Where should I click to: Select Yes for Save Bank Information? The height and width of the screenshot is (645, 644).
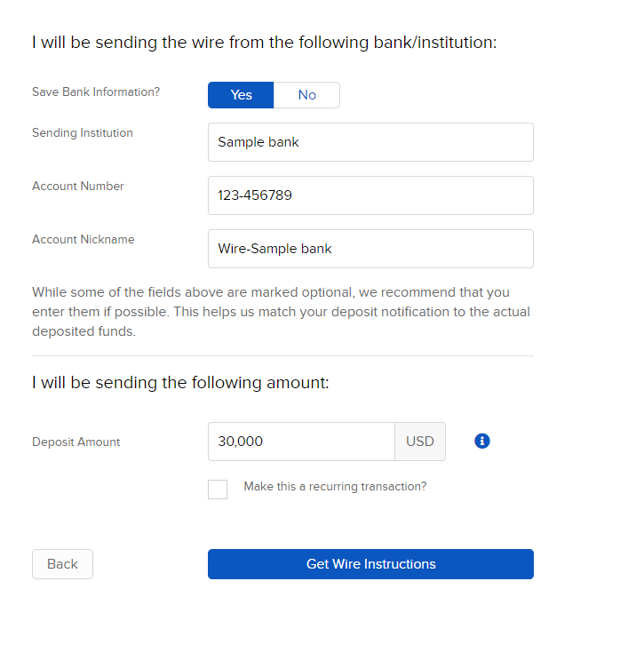(241, 95)
